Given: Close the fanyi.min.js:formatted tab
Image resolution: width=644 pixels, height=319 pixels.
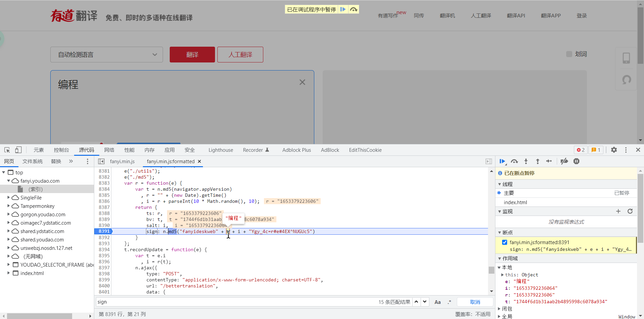Looking at the screenshot, I should 199,162.
